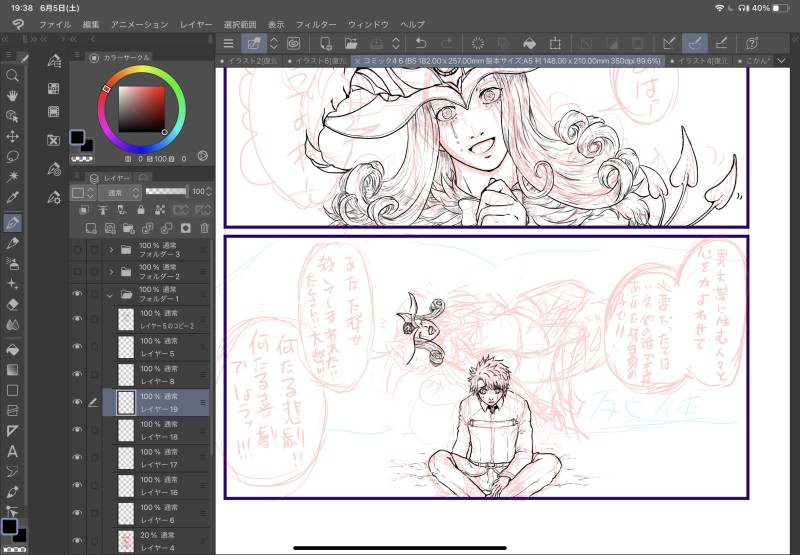800x555 pixels.
Task: Select the Gradient tool
Action: 12,370
